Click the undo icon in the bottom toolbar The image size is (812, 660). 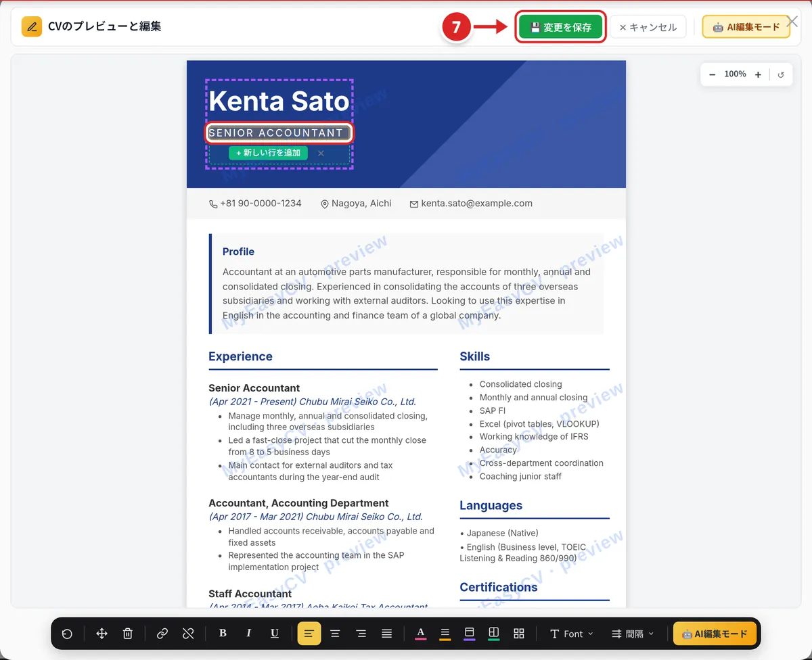click(x=67, y=634)
